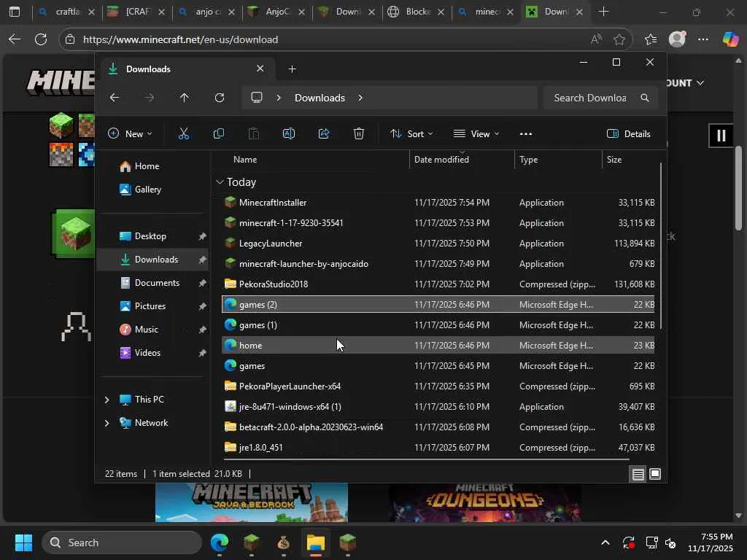Open Edge Settings and more ellipsis

tap(703, 39)
